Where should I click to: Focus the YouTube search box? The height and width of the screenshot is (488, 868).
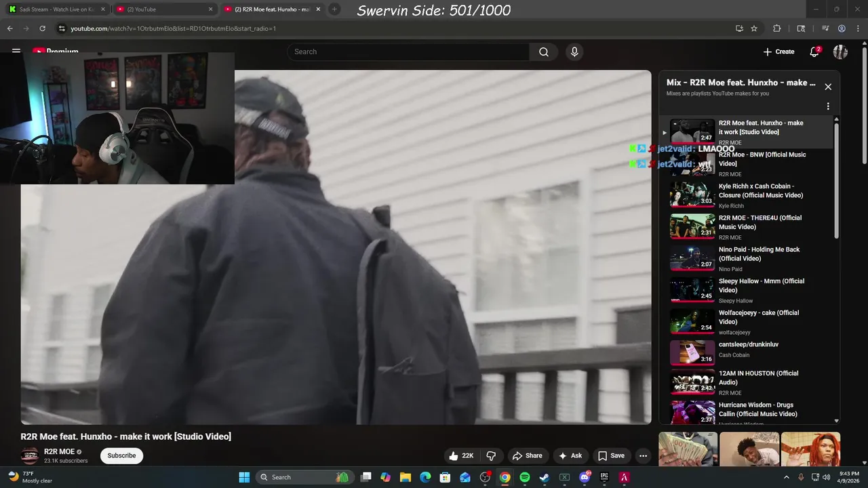click(x=408, y=52)
